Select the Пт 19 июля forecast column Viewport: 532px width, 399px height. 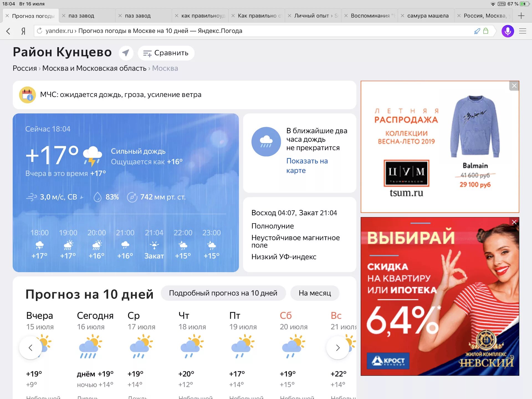(243, 355)
